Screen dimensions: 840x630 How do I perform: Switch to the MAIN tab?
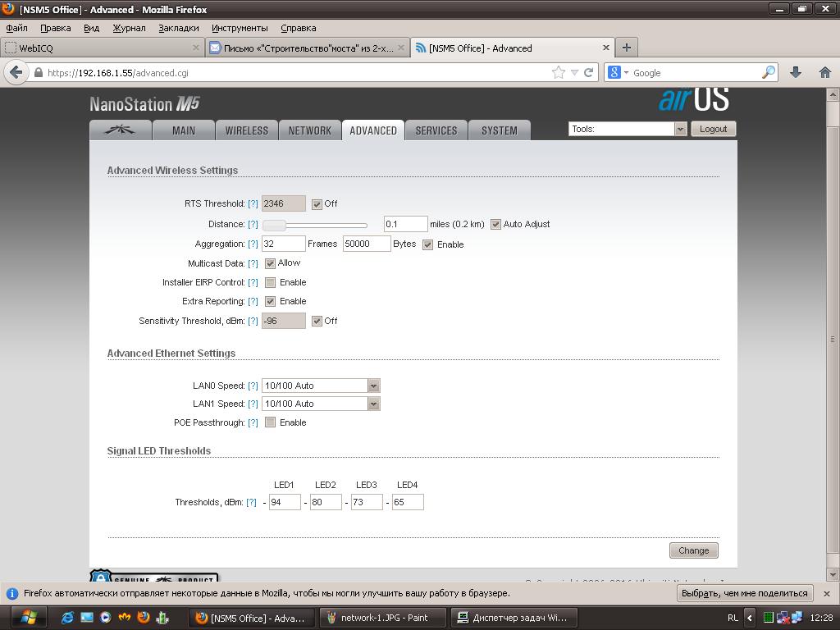click(x=184, y=130)
